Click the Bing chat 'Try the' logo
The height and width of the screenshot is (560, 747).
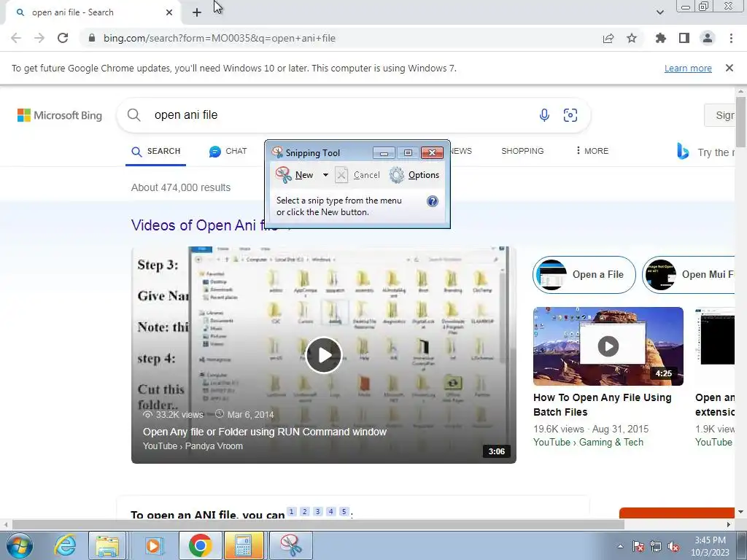pyautogui.click(x=683, y=152)
